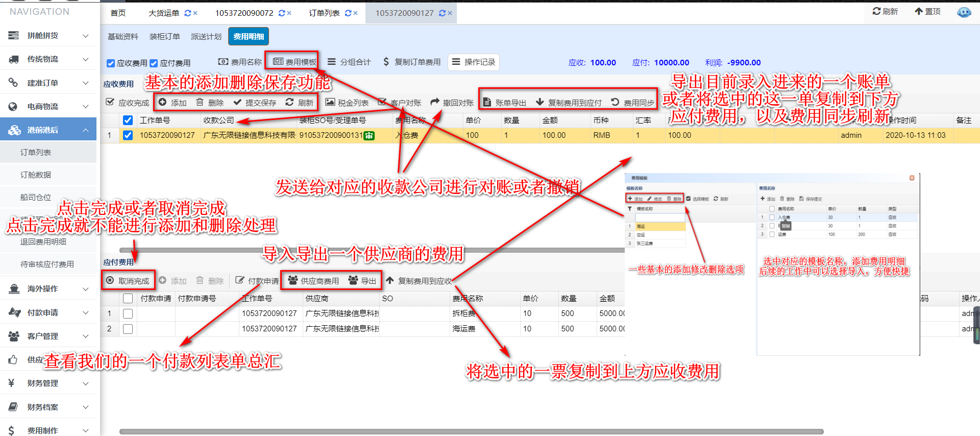Click the 税金列表 tax list icon
The image size is (980, 436).
(x=330, y=102)
